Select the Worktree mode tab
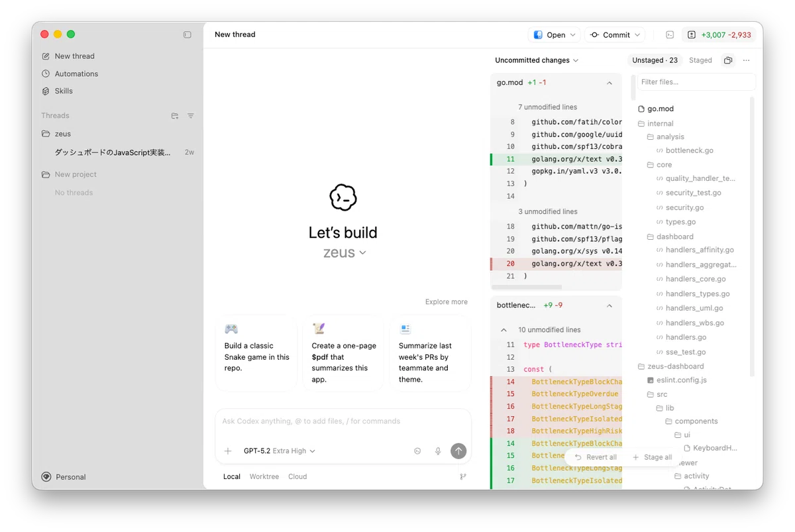Viewport: 795px width, 532px height. 264,476
